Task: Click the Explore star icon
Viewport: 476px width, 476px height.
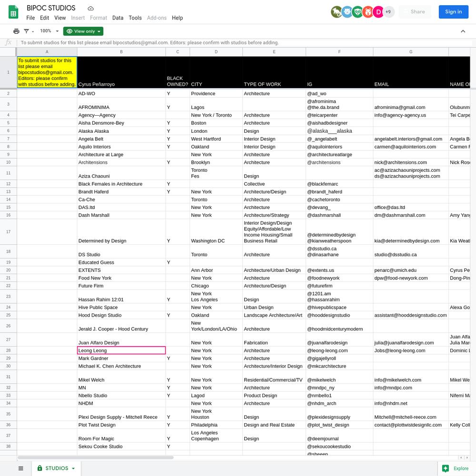Action: click(x=446, y=468)
